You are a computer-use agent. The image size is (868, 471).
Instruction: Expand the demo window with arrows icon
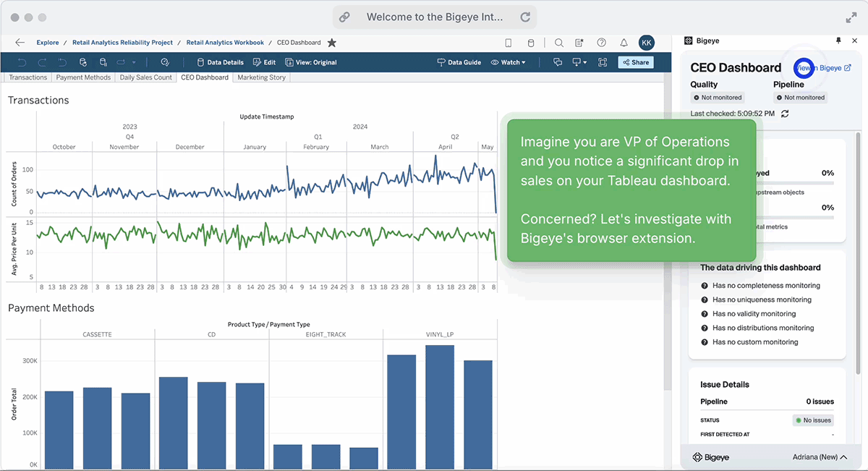[x=851, y=17]
